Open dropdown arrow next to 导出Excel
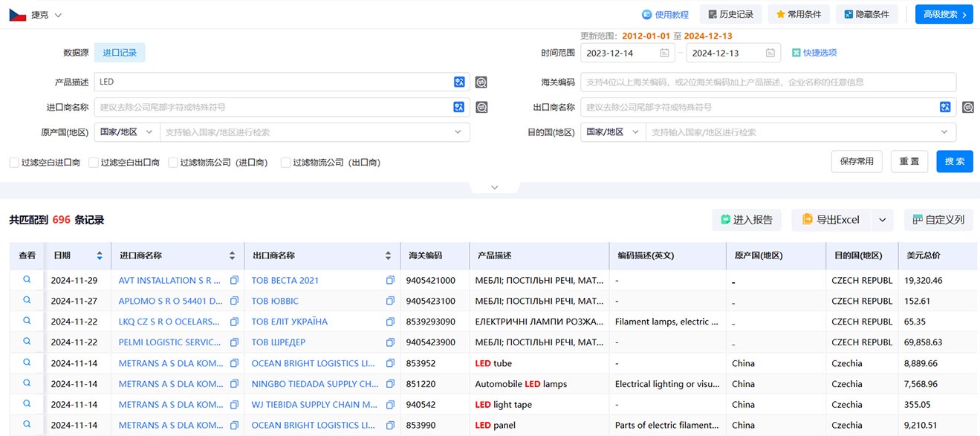 pos(881,220)
